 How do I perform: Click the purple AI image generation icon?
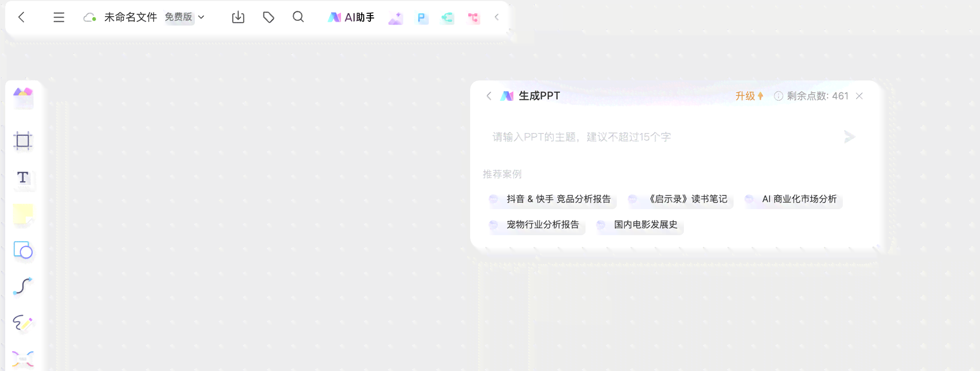[395, 18]
